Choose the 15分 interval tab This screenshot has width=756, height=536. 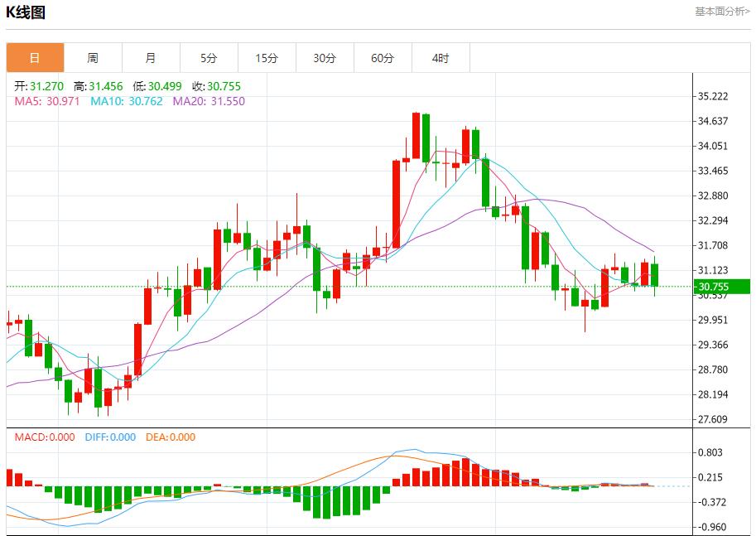267,58
